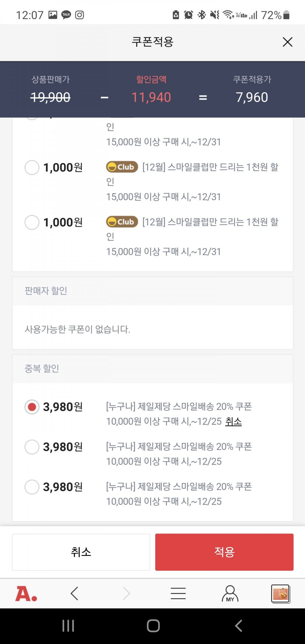Click the 취소 link beside applied coupon
This screenshot has width=305, height=644.
233,421
